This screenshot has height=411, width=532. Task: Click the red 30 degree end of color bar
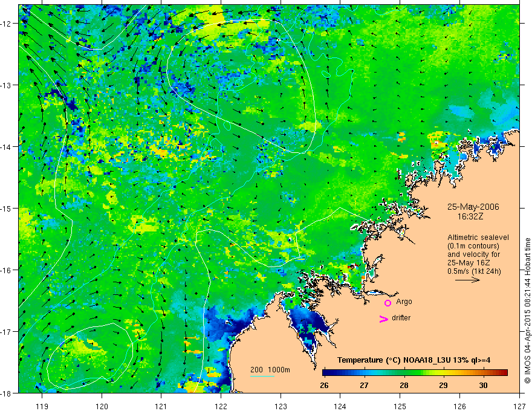(x=505, y=373)
